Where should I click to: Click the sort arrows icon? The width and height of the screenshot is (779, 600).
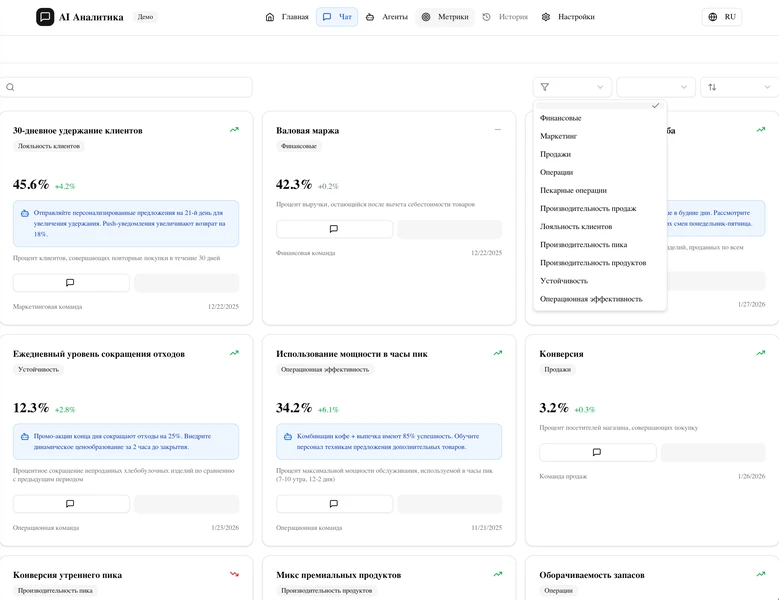pyautogui.click(x=712, y=87)
